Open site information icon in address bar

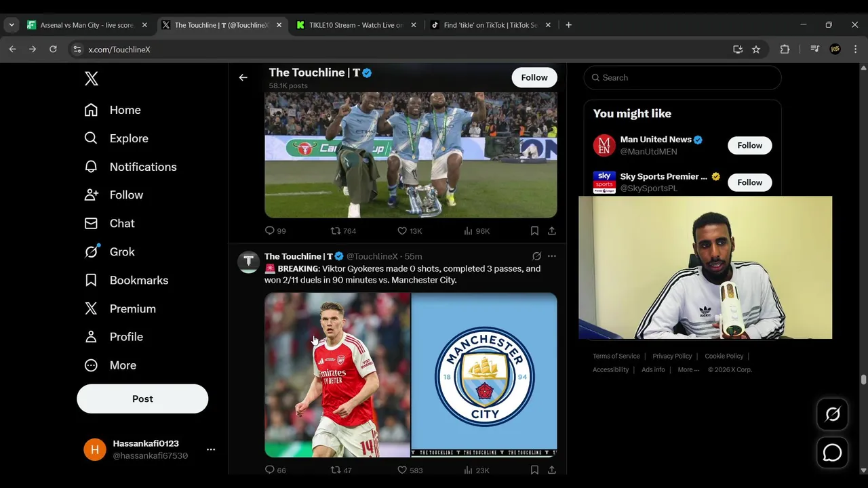pyautogui.click(x=77, y=49)
